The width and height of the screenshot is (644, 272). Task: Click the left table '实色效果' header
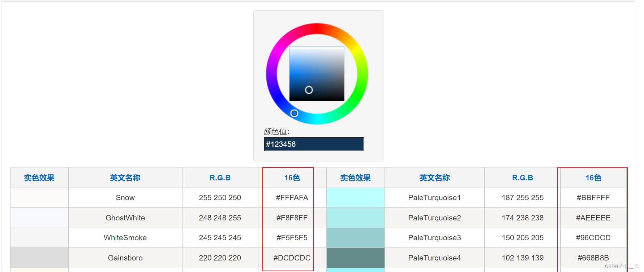pyautogui.click(x=39, y=178)
